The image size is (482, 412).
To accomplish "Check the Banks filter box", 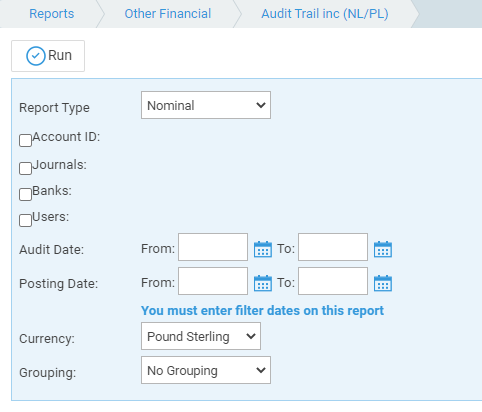I will (x=25, y=194).
